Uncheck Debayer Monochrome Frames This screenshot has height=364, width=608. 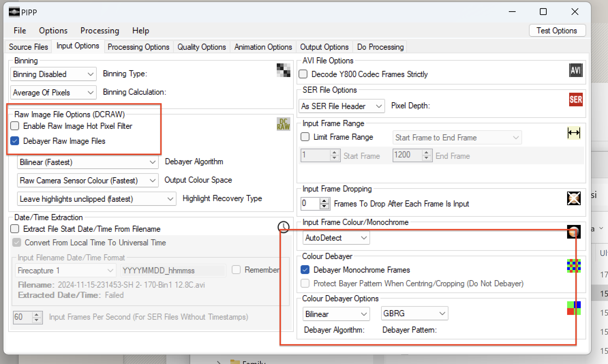305,270
